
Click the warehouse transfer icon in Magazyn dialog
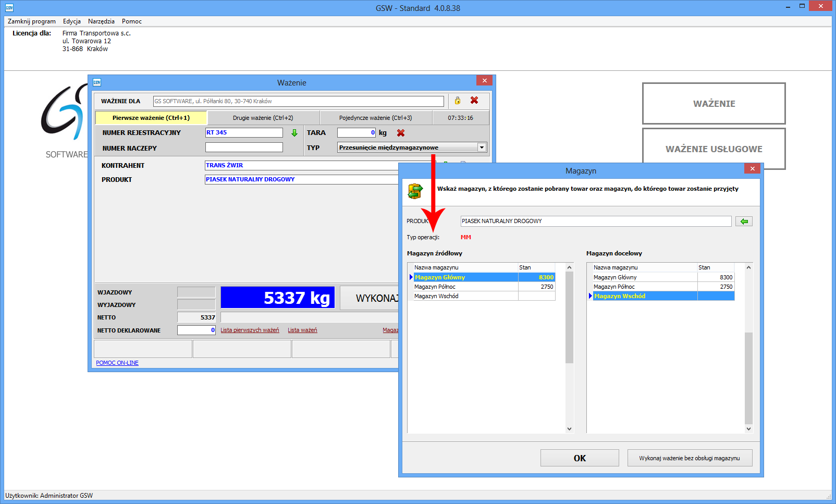[415, 191]
